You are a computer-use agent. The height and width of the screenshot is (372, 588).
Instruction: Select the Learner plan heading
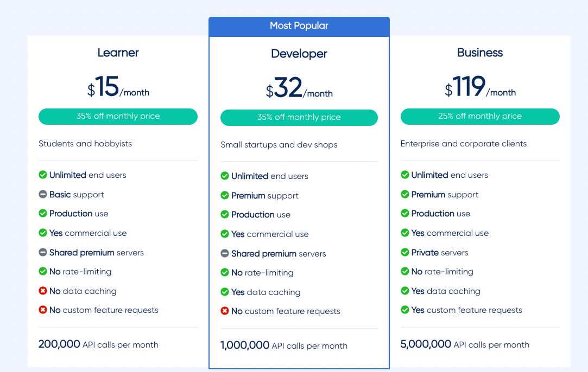[118, 53]
